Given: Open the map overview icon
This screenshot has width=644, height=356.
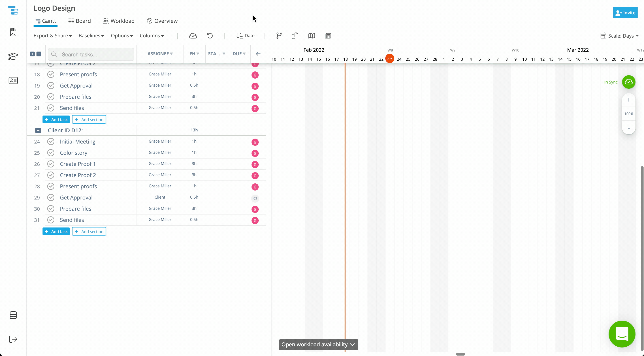Looking at the screenshot, I should point(311,36).
